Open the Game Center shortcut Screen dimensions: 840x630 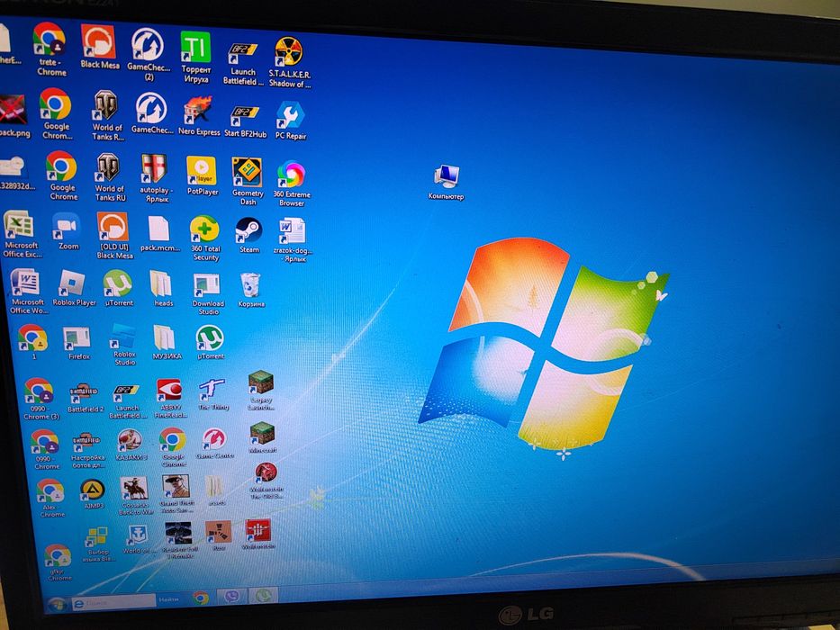click(x=213, y=443)
